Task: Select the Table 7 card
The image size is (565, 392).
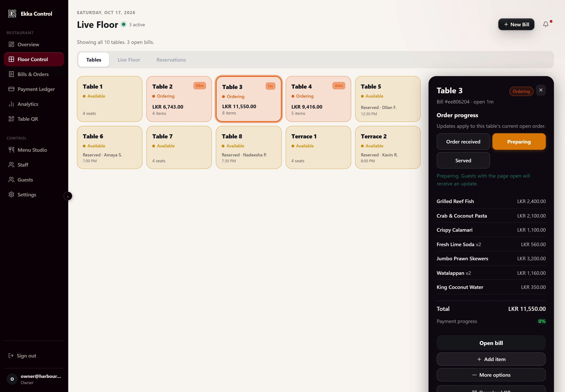Action: [x=179, y=147]
